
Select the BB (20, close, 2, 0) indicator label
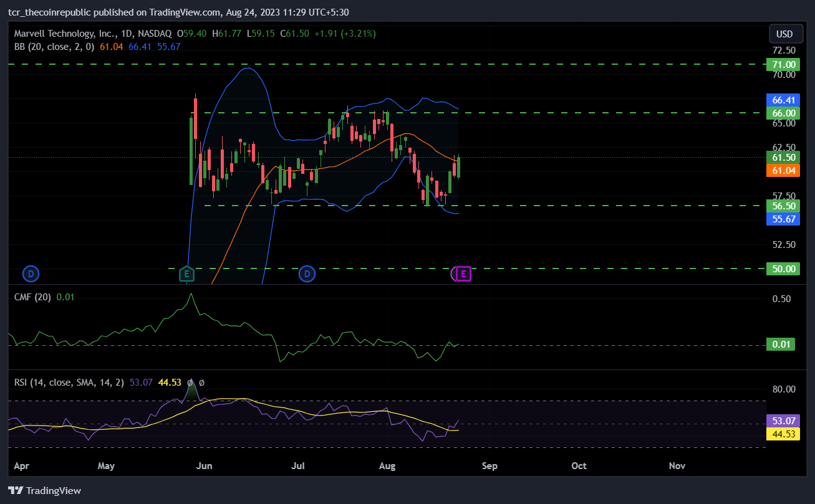[x=54, y=46]
